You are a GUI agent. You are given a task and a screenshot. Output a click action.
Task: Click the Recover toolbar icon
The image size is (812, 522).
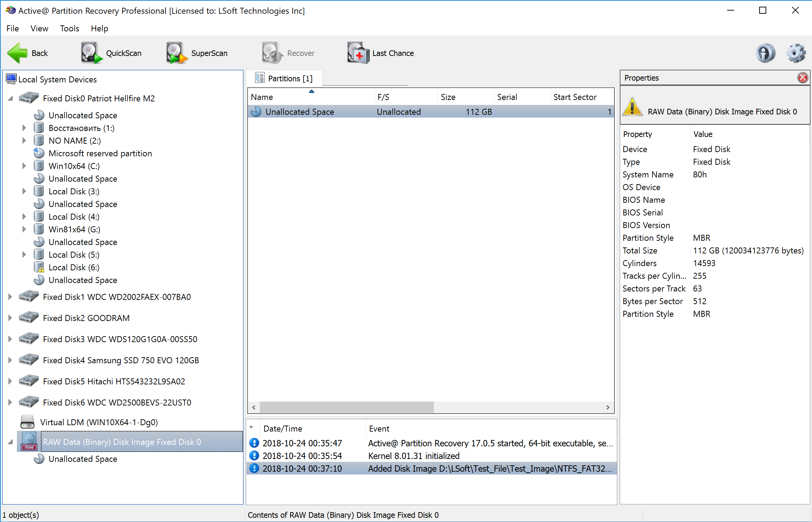coord(288,53)
